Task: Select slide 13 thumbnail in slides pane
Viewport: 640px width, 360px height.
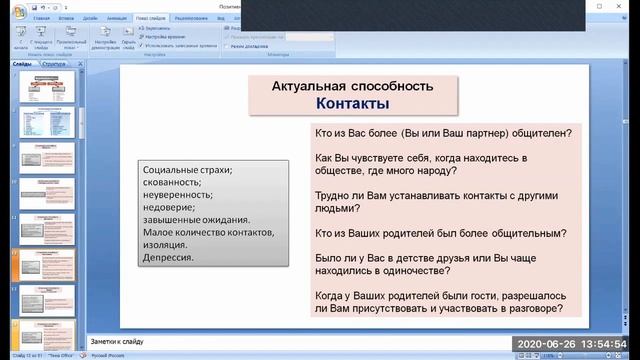Action: [x=47, y=301]
